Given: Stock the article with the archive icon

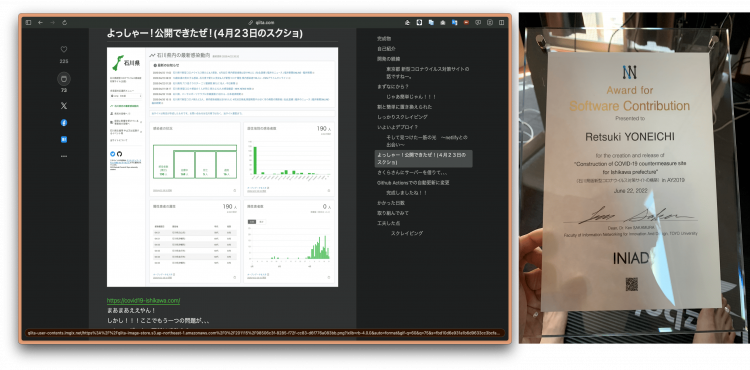Looking at the screenshot, I should pos(64,78).
